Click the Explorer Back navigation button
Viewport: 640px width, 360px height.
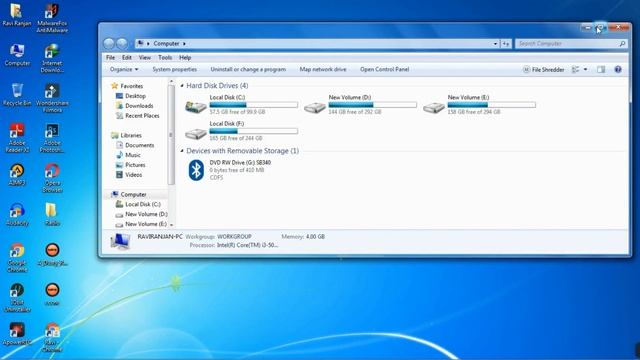tap(109, 43)
